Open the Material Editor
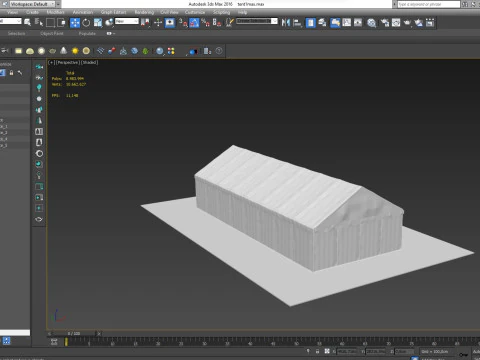 tap(371, 22)
